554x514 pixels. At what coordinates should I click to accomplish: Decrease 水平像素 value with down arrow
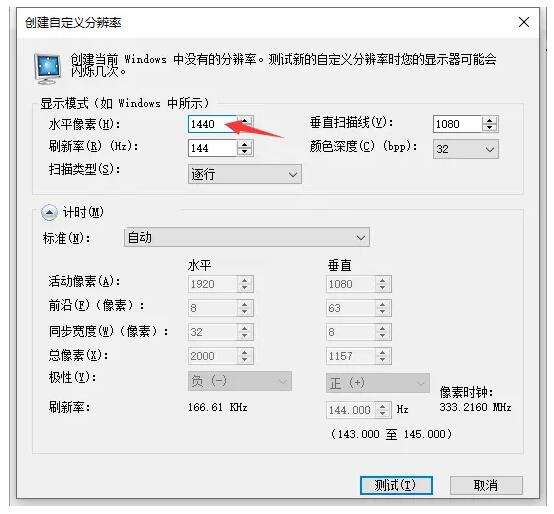(x=244, y=128)
